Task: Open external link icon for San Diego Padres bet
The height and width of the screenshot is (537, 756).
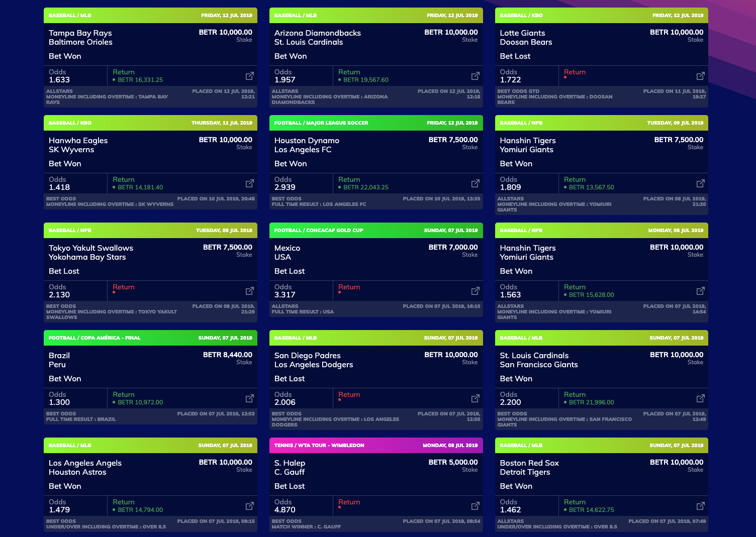Action: point(476,398)
